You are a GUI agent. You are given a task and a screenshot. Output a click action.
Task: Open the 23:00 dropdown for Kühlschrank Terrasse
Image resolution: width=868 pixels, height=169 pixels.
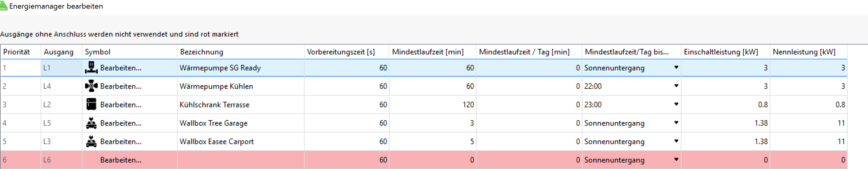coord(676,104)
